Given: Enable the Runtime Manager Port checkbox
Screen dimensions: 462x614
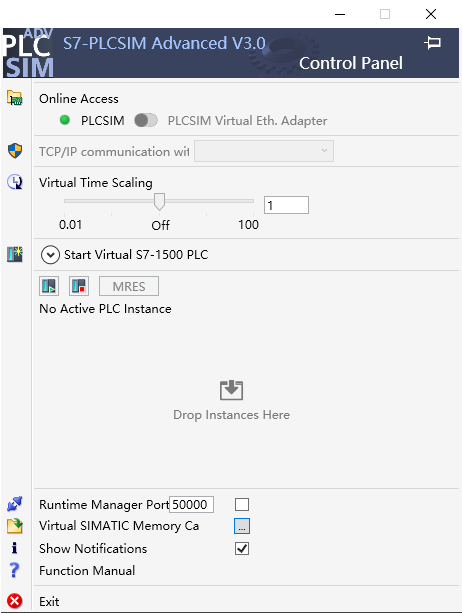Looking at the screenshot, I should [x=242, y=504].
